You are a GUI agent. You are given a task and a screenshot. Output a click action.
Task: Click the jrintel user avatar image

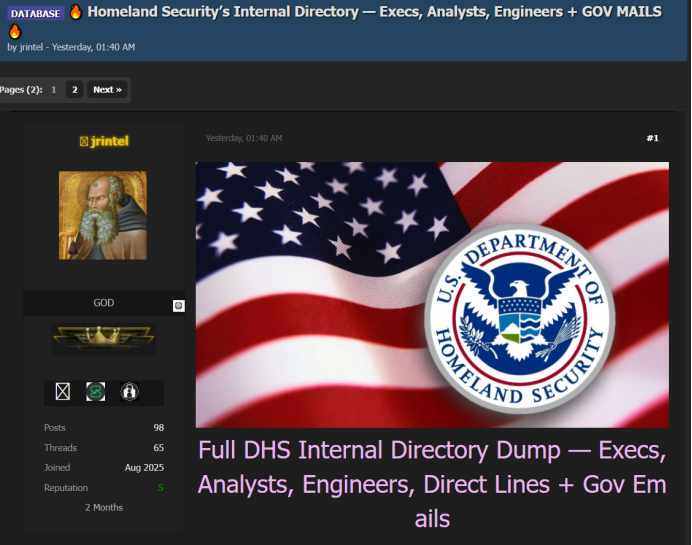pos(103,215)
